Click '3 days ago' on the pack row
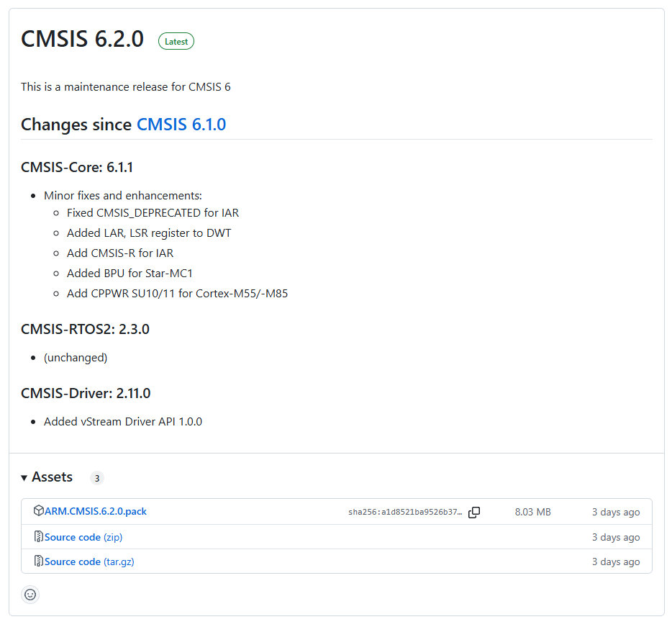This screenshot has width=672, height=627. (x=616, y=512)
